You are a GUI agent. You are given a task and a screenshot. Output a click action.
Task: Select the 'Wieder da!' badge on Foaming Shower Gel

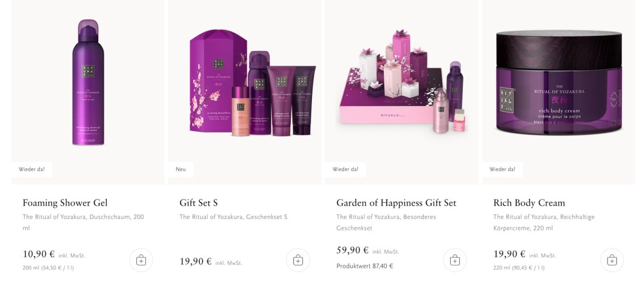pos(32,169)
